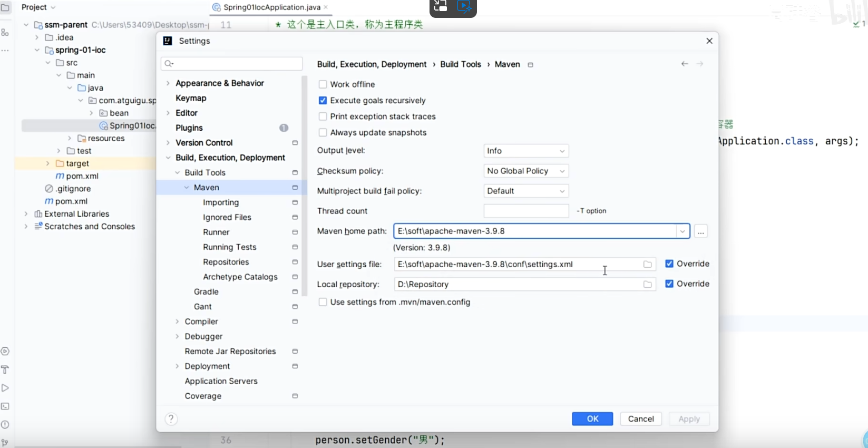Open the Project tool window folder icon

(x=5, y=7)
